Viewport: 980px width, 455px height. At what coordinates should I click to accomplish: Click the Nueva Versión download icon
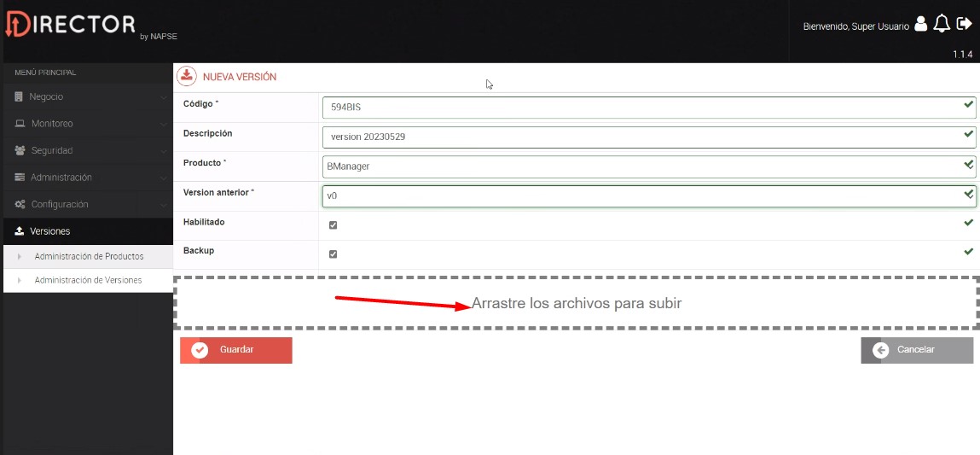(187, 76)
